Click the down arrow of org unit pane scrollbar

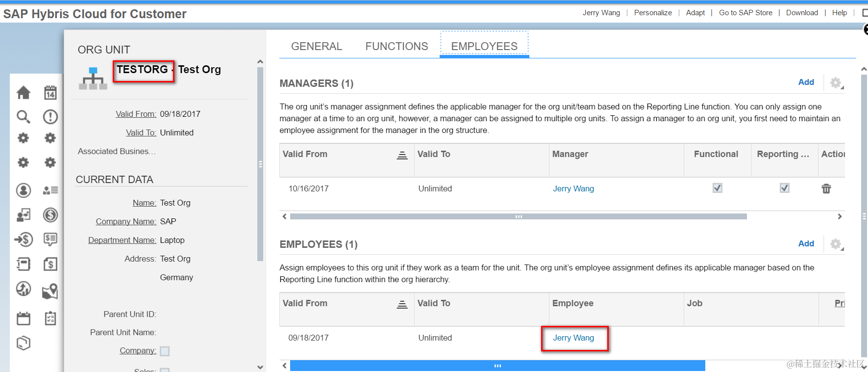click(x=260, y=367)
